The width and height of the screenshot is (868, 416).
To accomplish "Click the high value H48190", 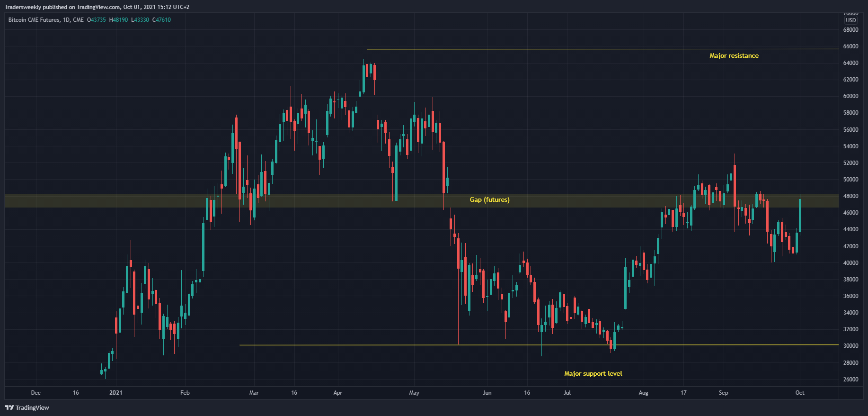I will (x=118, y=20).
